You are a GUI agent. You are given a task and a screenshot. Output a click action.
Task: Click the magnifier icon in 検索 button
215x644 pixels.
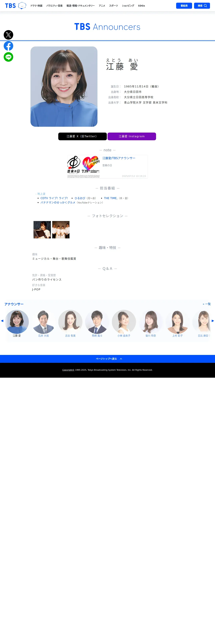(205, 6)
